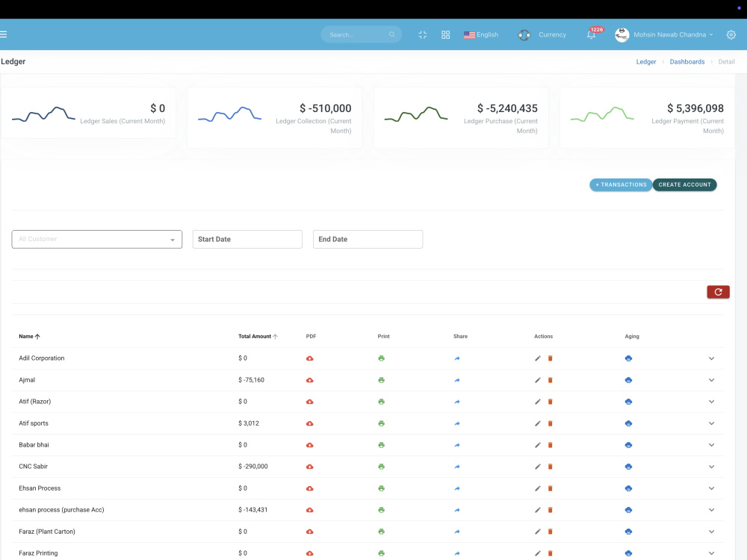Select the Ajmal amount "$ -75,160"
The image size is (747, 560).
point(251,380)
